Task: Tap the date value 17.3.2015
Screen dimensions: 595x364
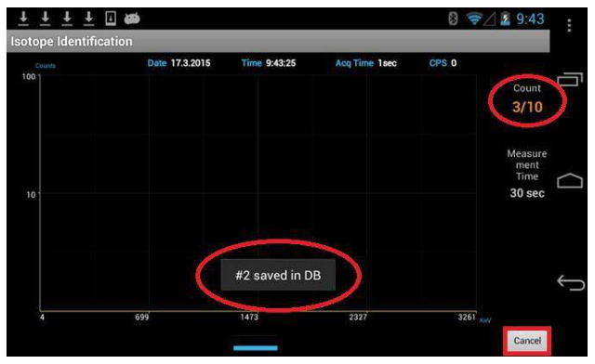Action: [x=191, y=63]
